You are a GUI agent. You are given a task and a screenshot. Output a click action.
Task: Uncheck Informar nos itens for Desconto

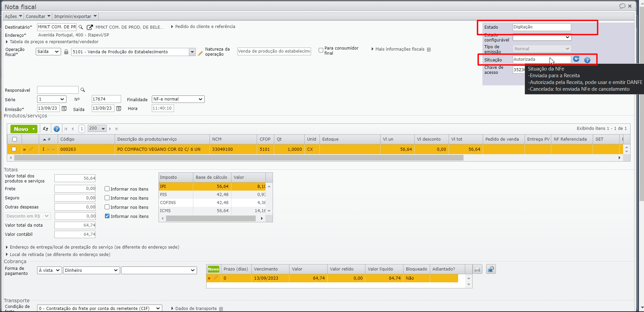coord(107,216)
